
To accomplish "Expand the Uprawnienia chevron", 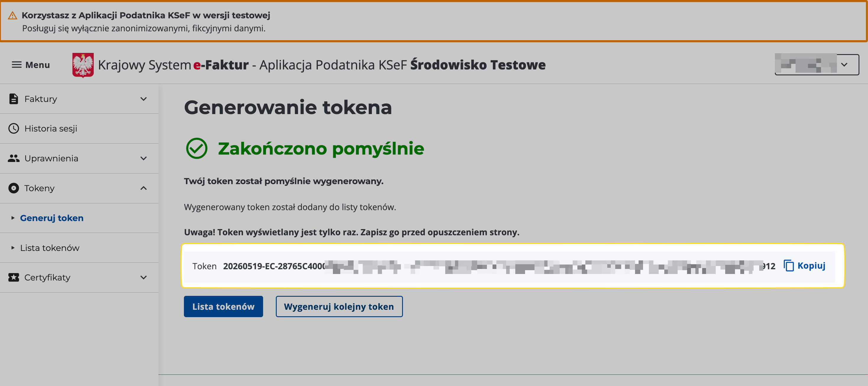I will pyautogui.click(x=144, y=158).
